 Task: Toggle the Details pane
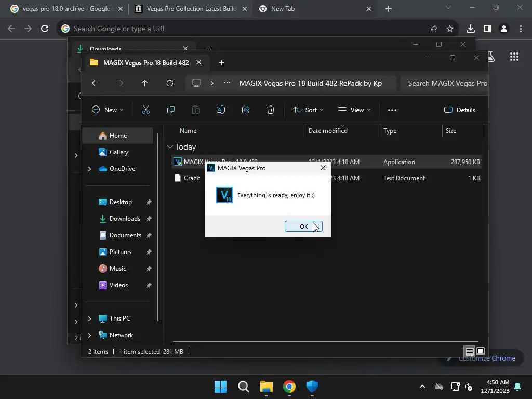(x=459, y=110)
